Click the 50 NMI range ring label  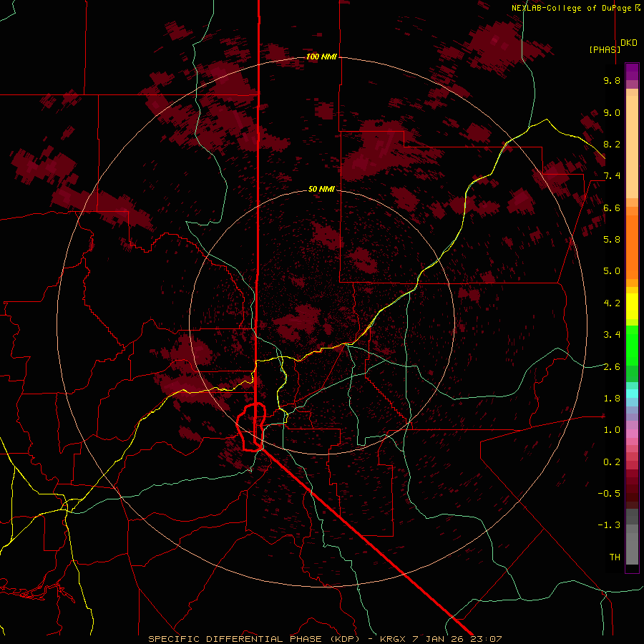(x=321, y=189)
